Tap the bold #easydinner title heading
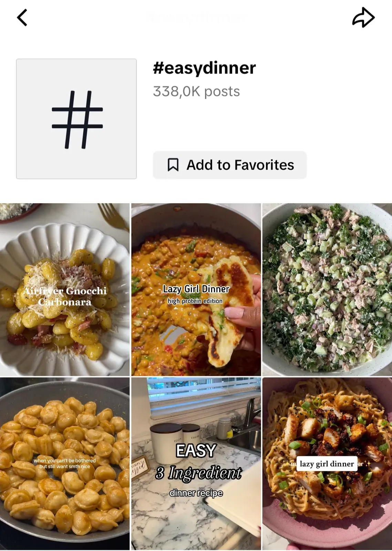Screen dimensions: 392x551 204,68
